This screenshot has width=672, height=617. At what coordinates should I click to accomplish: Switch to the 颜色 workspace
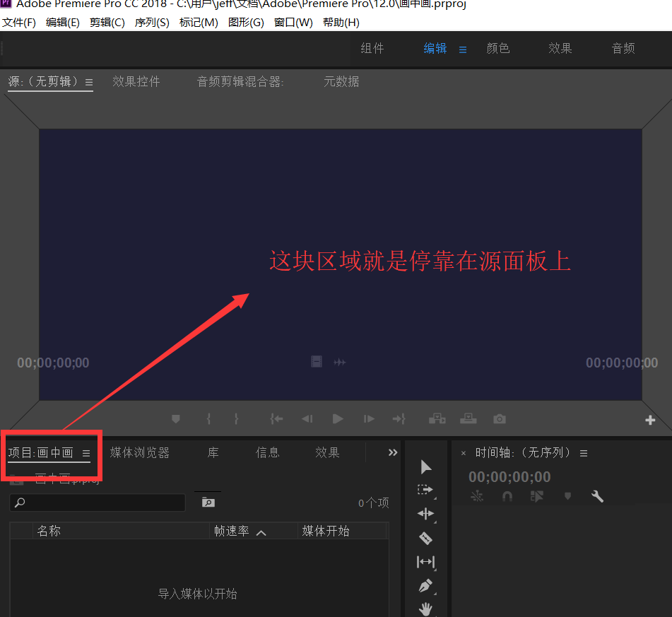pos(497,48)
